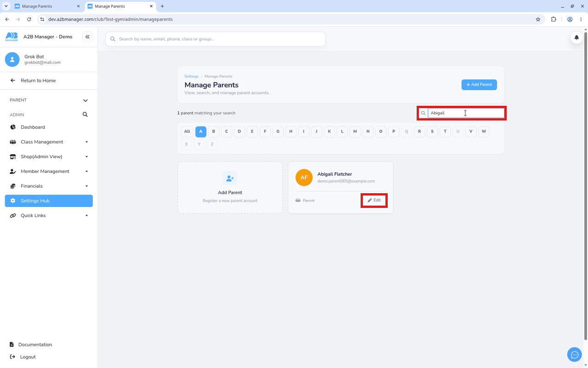Click the Add Parent card icon
This screenshot has height=368, width=588.
(230, 178)
